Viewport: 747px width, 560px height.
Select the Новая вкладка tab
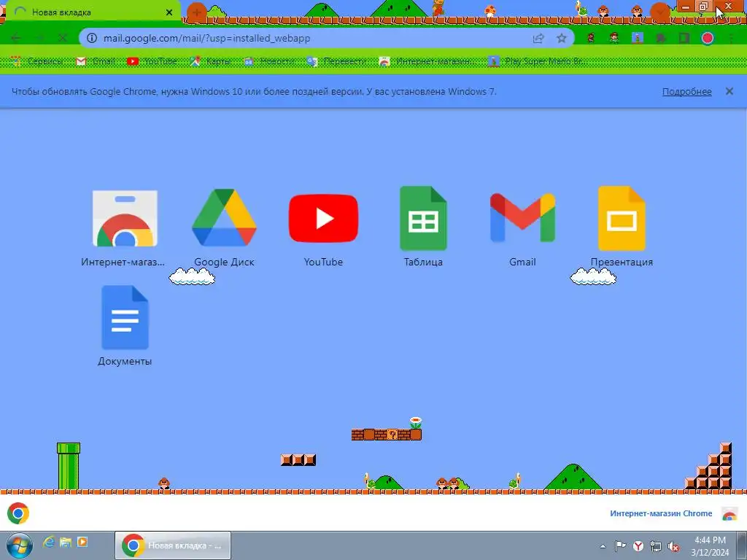pos(93,12)
